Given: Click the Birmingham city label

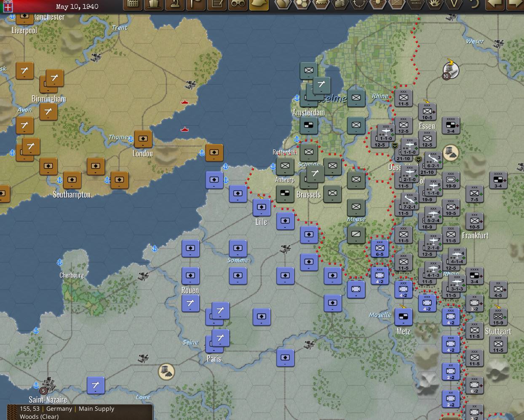Looking at the screenshot, I should tap(49, 99).
